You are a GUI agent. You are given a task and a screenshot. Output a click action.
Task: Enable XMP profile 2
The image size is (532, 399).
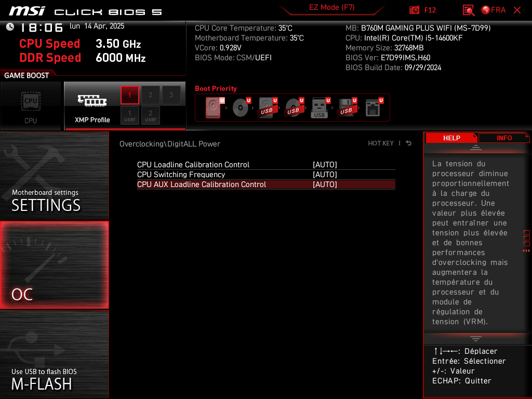pos(150,95)
